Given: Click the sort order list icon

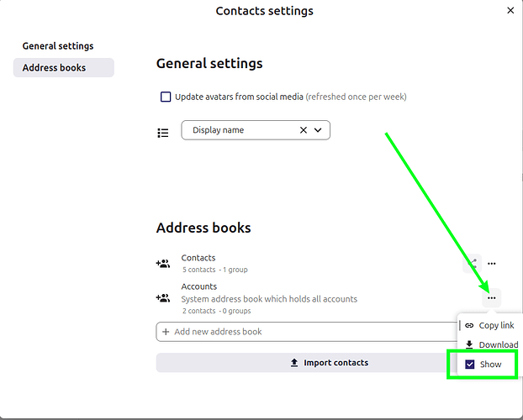Looking at the screenshot, I should click(163, 132).
